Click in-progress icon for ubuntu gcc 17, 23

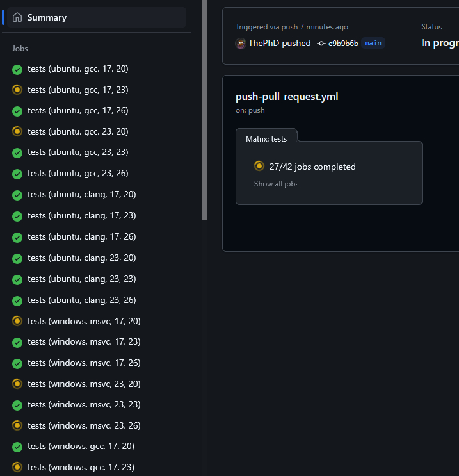coord(17,90)
